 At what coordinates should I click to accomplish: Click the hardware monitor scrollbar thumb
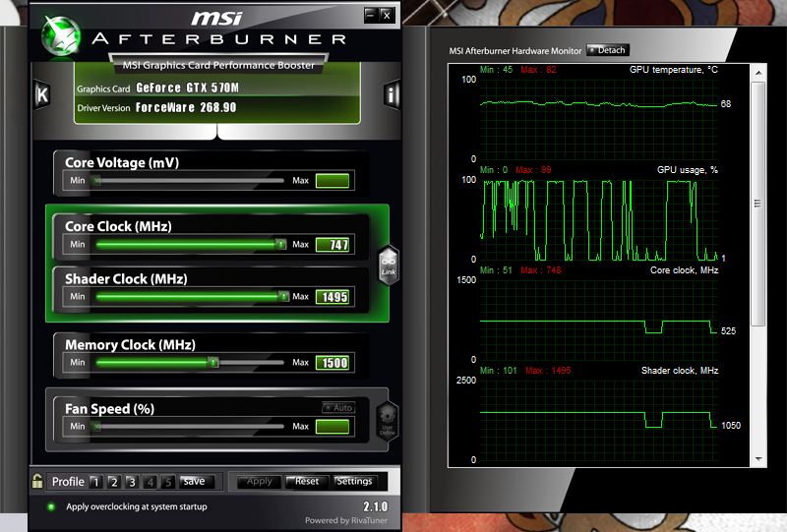point(758,204)
